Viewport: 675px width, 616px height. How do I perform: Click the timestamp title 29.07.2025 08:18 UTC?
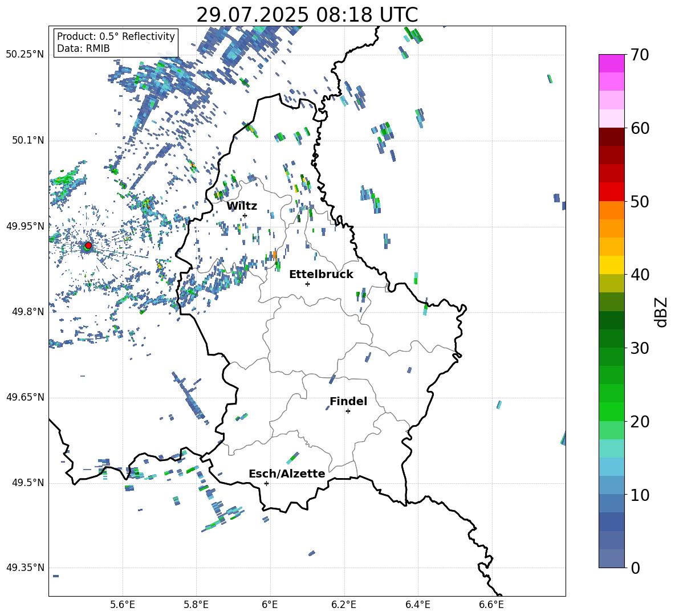pos(307,15)
